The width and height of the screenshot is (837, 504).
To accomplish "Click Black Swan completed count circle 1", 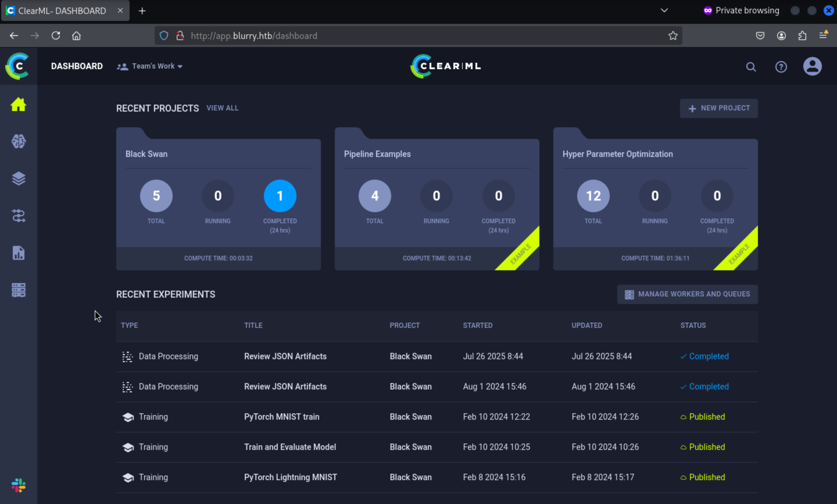I will 280,196.
